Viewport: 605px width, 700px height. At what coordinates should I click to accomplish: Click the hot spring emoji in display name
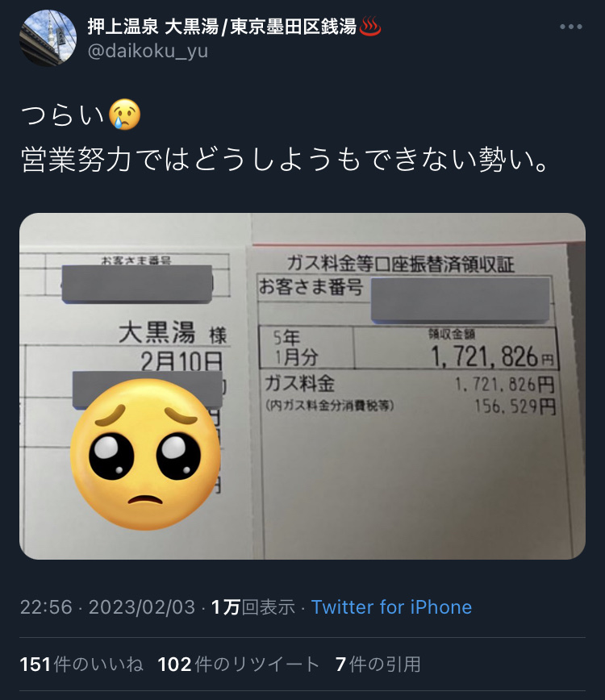click(370, 27)
